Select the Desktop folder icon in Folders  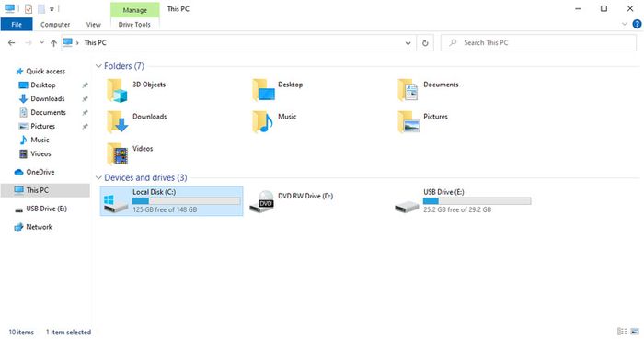(x=263, y=90)
